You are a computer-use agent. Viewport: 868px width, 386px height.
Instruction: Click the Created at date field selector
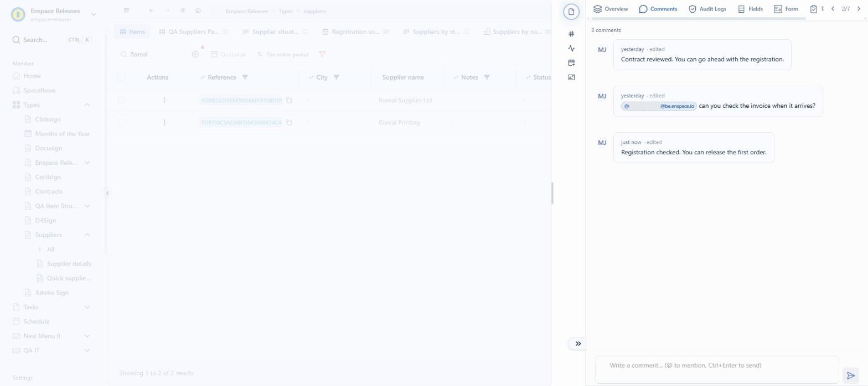pos(228,54)
